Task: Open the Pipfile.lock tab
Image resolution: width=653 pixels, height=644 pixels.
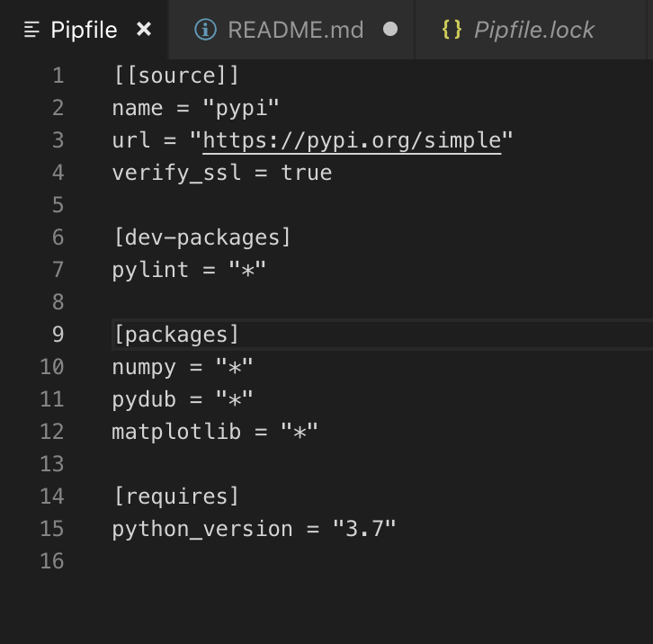Action: coord(533,30)
